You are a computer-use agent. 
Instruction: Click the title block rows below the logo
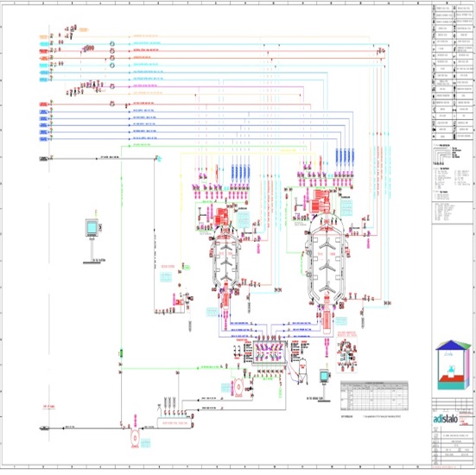(453, 446)
